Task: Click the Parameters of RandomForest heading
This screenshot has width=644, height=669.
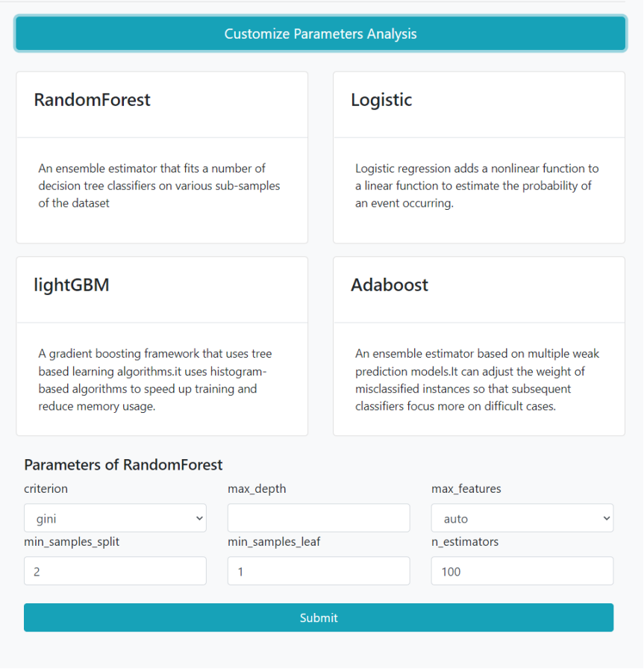Action: (x=123, y=464)
